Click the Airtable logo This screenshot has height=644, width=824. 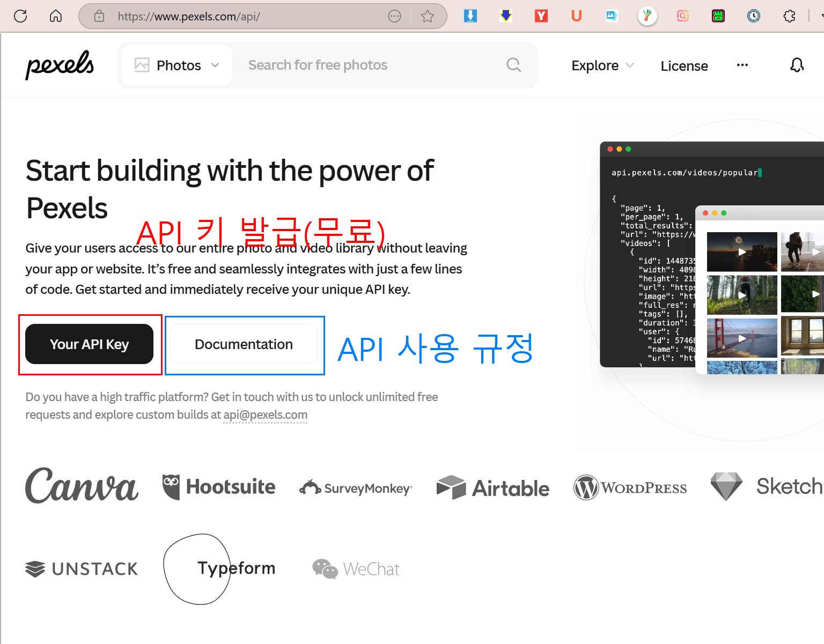(x=493, y=487)
